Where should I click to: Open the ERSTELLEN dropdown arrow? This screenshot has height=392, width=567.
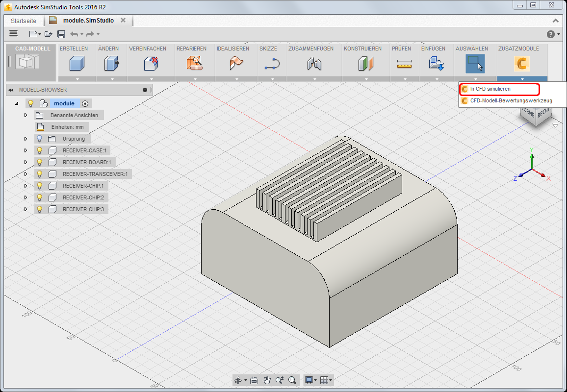77,79
